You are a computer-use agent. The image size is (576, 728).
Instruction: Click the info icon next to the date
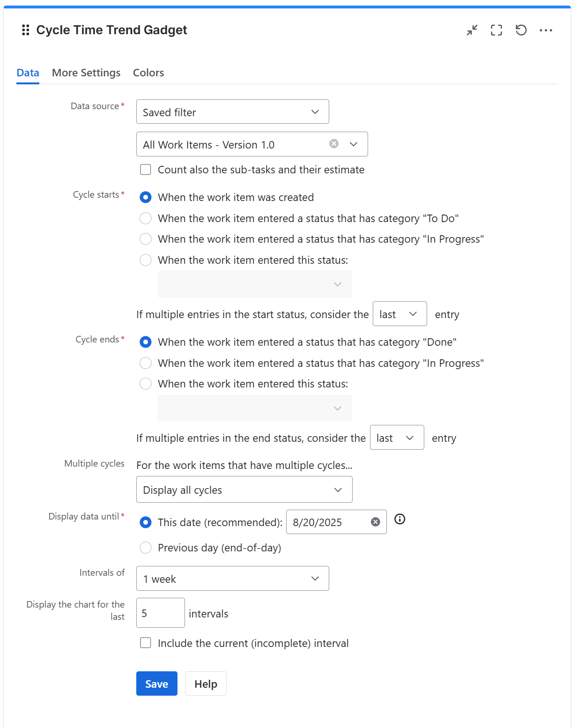point(399,519)
